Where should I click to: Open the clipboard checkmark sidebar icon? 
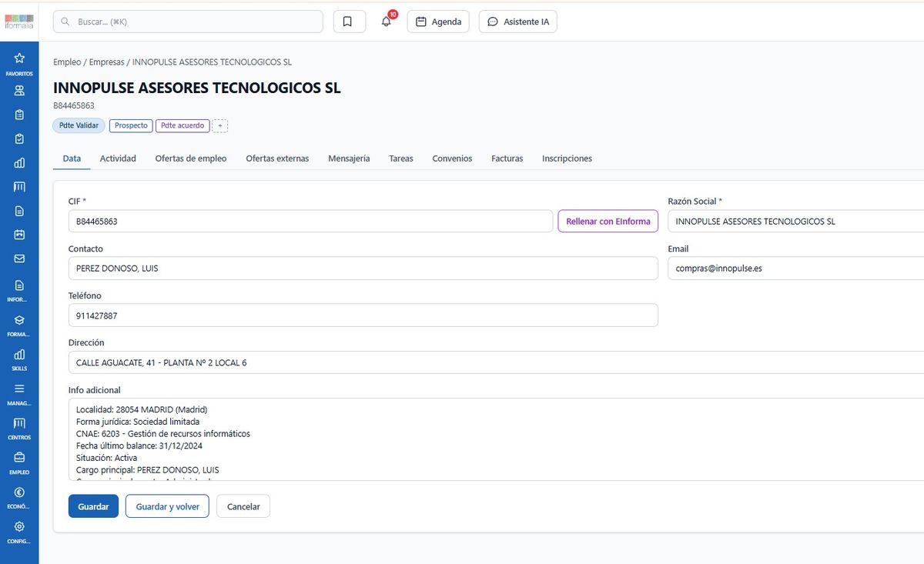(x=19, y=139)
